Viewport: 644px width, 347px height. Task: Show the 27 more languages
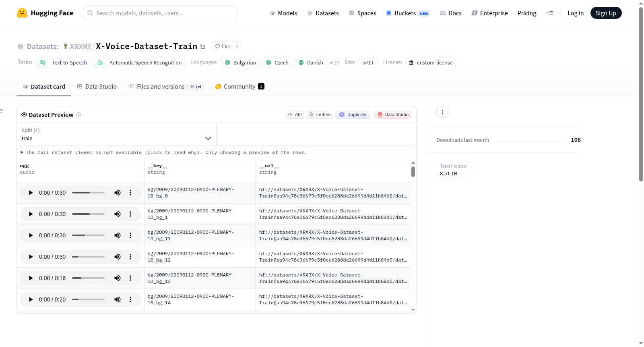tap(335, 62)
